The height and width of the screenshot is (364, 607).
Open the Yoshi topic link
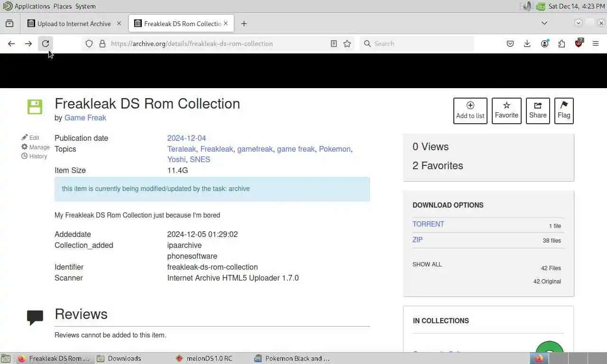tap(176, 159)
